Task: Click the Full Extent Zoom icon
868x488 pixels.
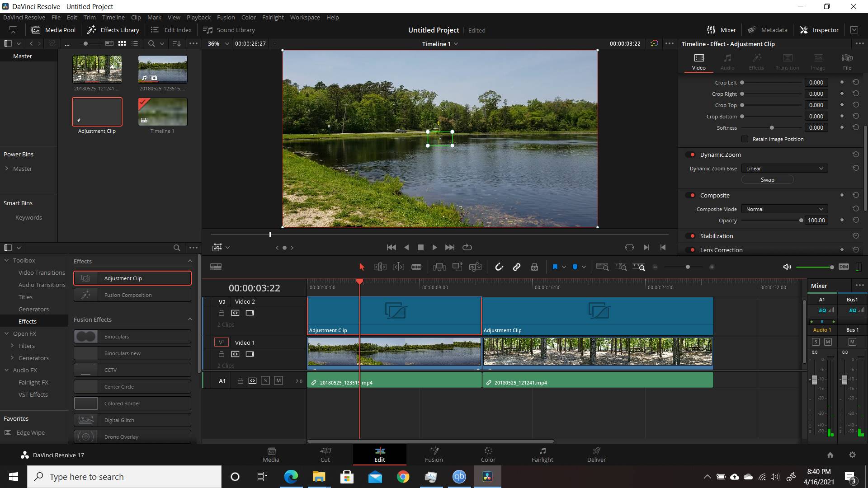Action: [x=602, y=267]
